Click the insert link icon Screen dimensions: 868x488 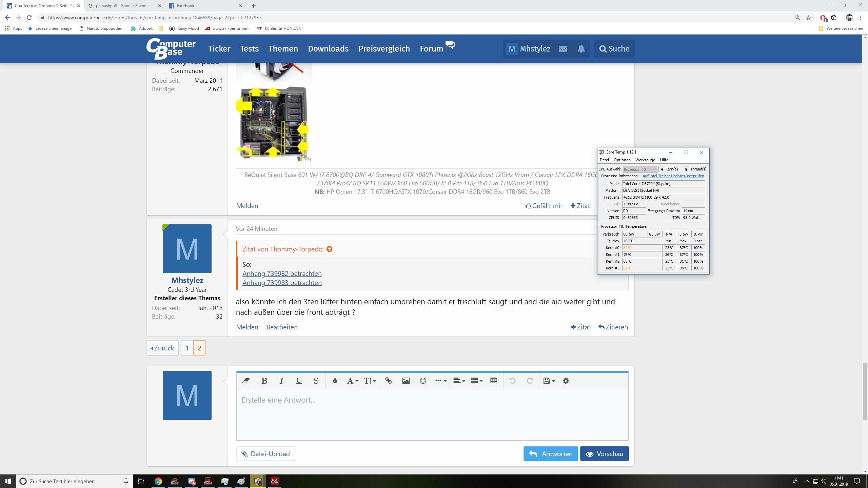point(388,381)
